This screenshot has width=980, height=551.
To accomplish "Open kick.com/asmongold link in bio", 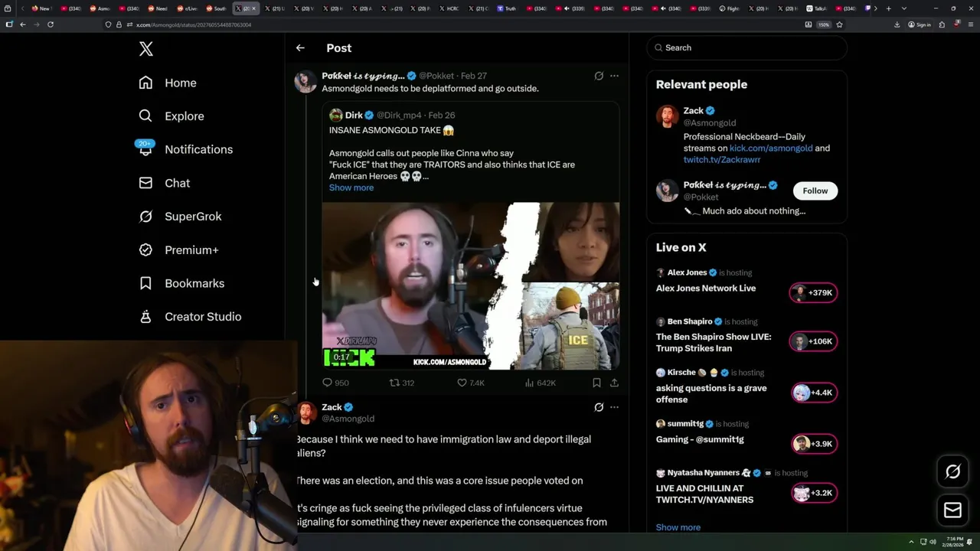I will (771, 148).
